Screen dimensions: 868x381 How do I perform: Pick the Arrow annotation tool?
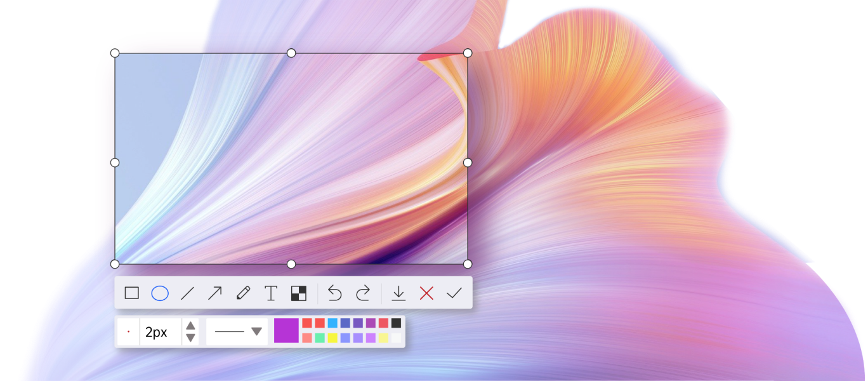(x=215, y=293)
